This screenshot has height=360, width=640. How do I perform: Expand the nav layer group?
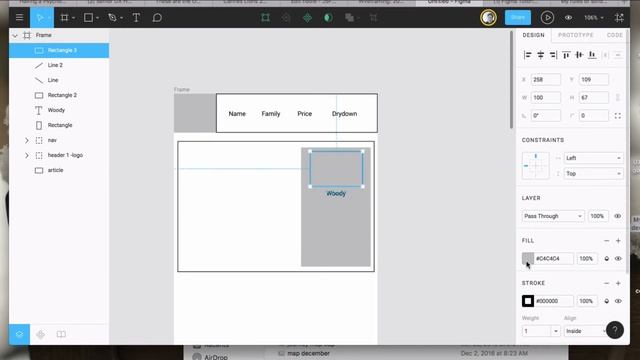point(27,140)
